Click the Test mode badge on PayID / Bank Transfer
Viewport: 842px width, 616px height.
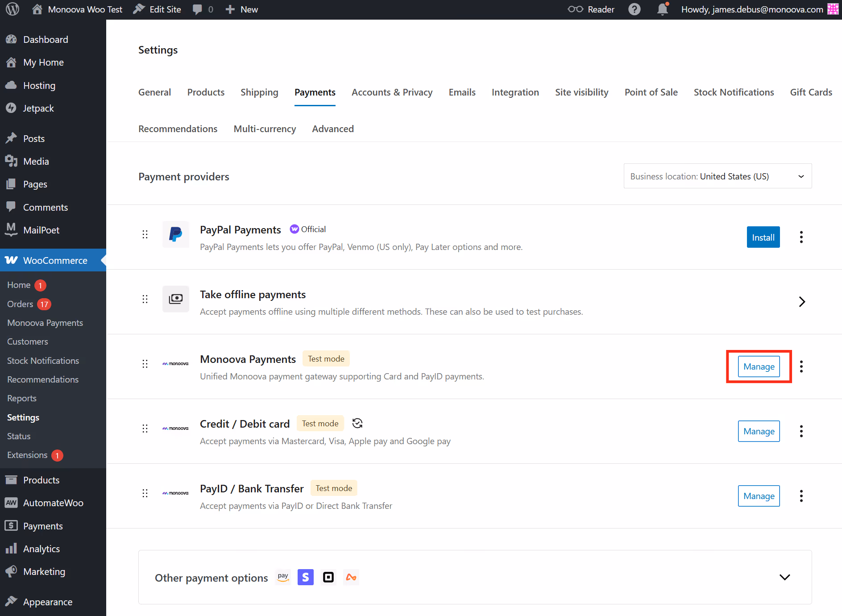pos(334,488)
